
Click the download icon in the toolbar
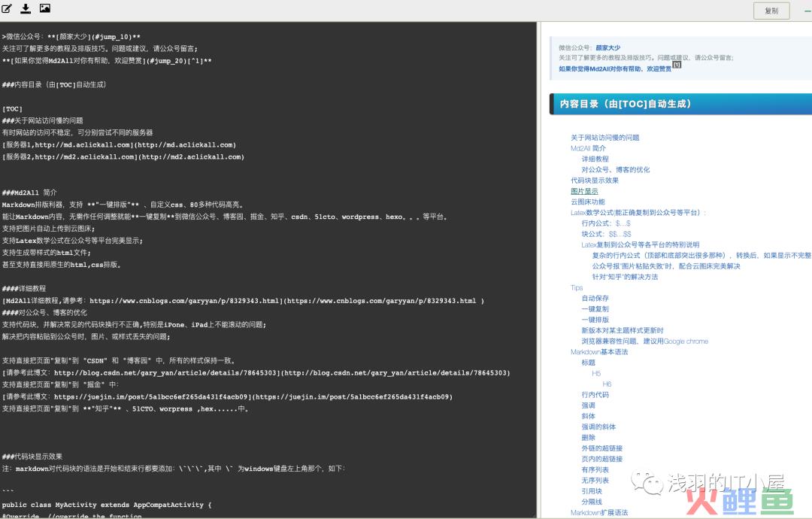(26, 8)
